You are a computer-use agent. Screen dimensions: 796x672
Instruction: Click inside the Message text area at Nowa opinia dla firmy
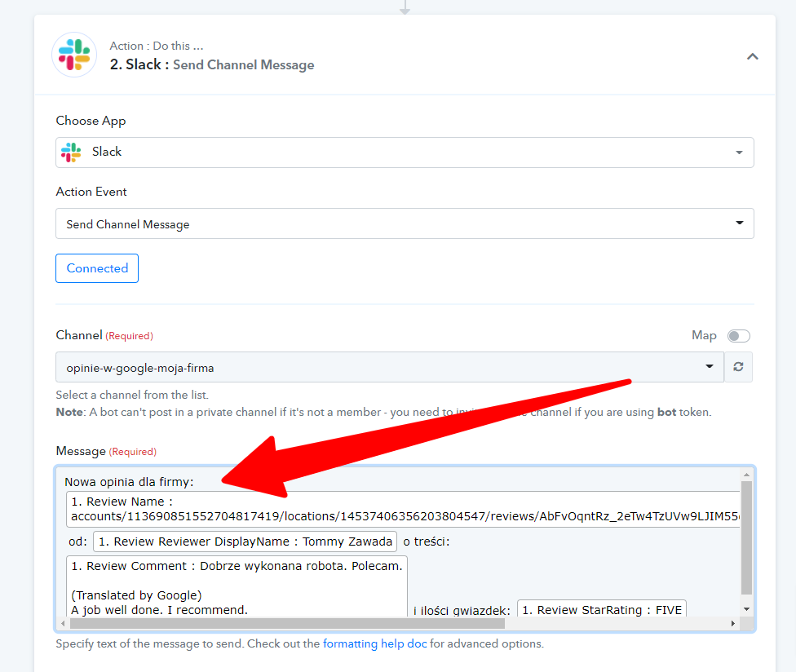click(129, 482)
